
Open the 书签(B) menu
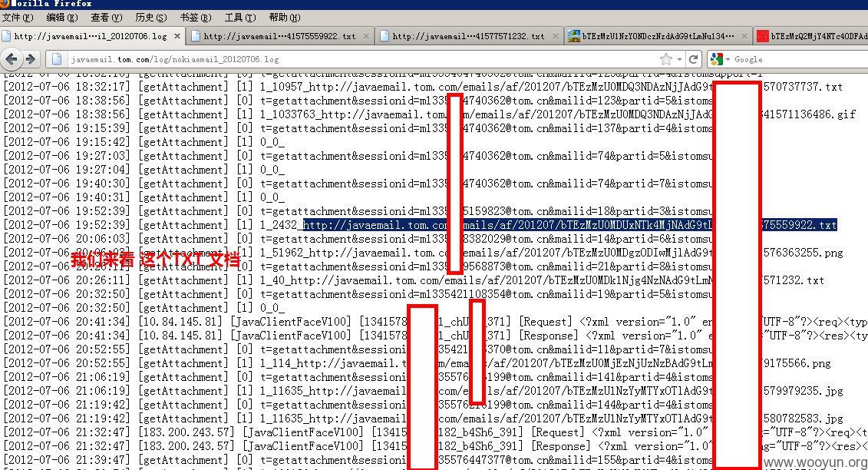[196, 17]
